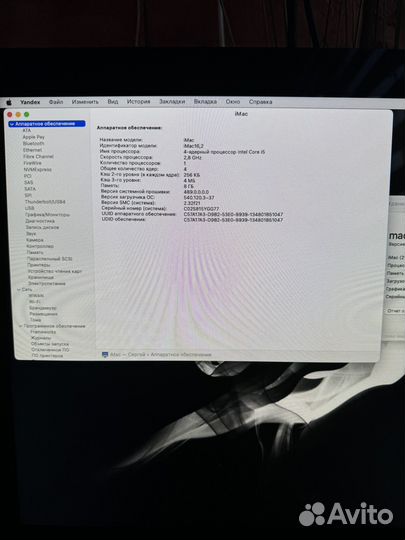Viewport: 405px width, 540px height.
Task: Select Память in the sidebar
Action: click(x=35, y=252)
